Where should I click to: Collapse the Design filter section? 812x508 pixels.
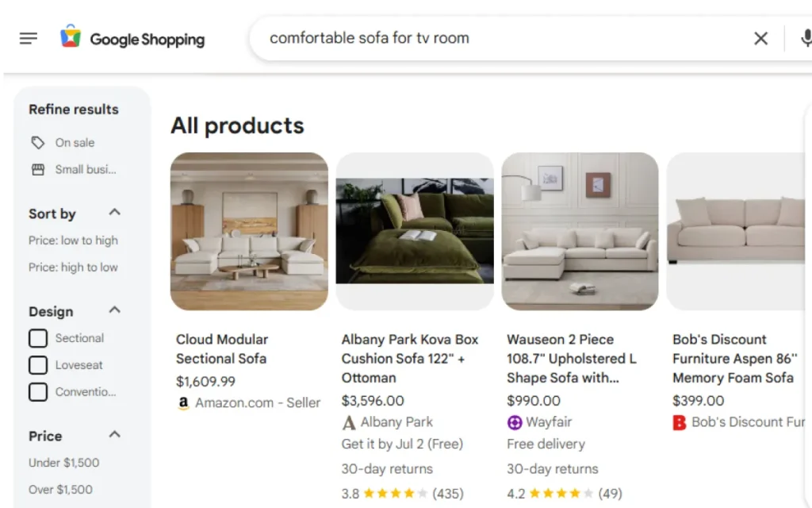113,310
